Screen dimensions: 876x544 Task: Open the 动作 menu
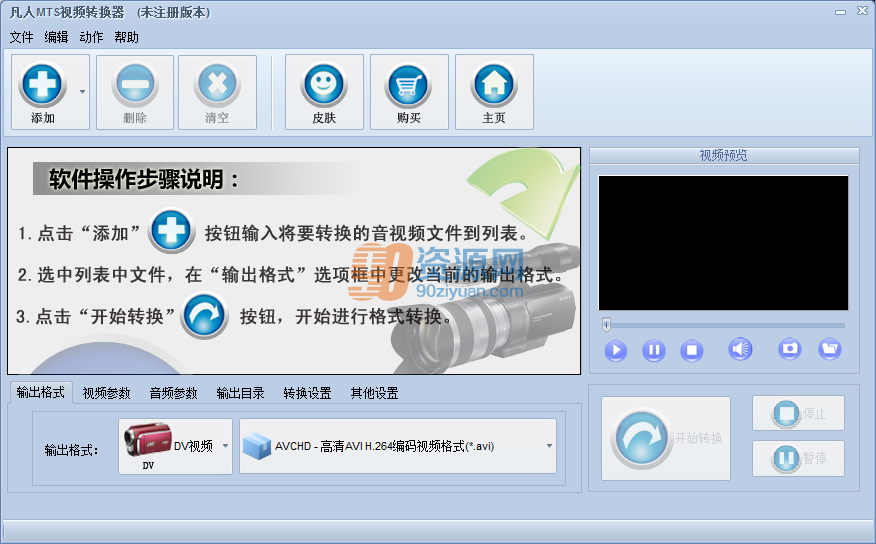[91, 37]
